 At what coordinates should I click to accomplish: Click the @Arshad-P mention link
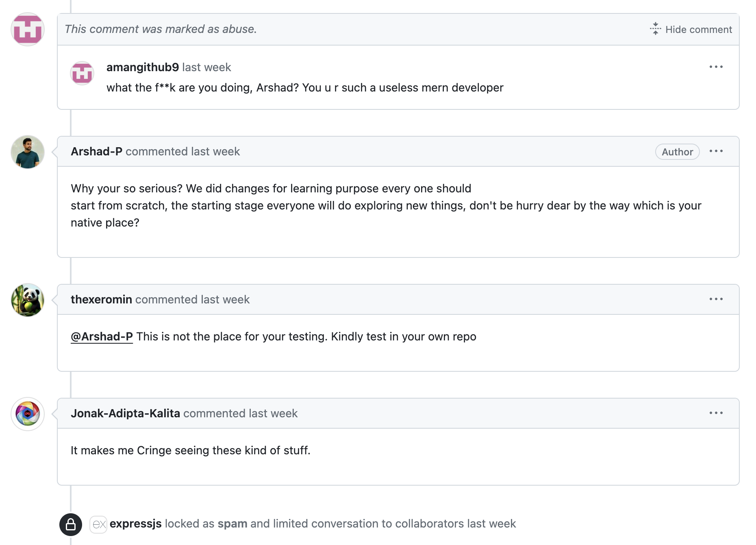click(x=102, y=337)
